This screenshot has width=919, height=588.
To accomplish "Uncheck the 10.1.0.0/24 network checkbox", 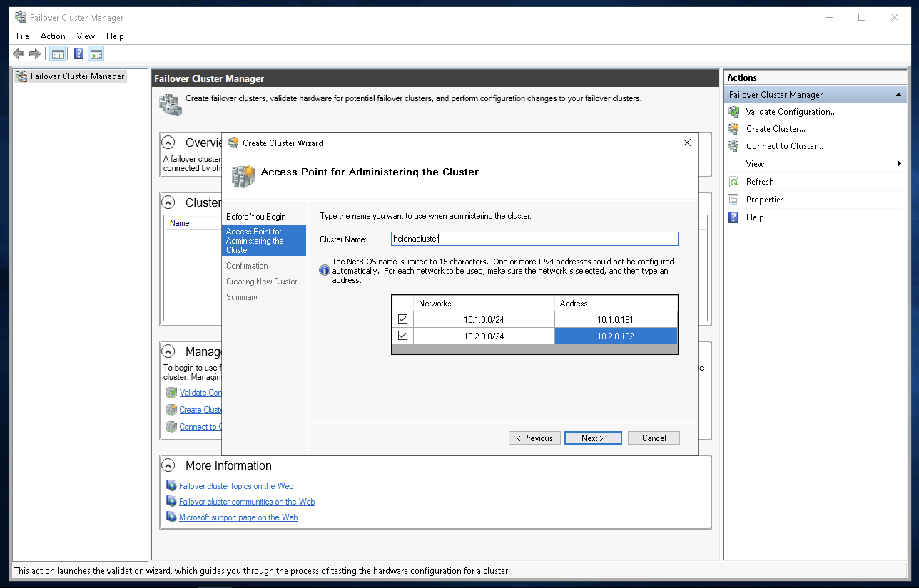I will 403,319.
